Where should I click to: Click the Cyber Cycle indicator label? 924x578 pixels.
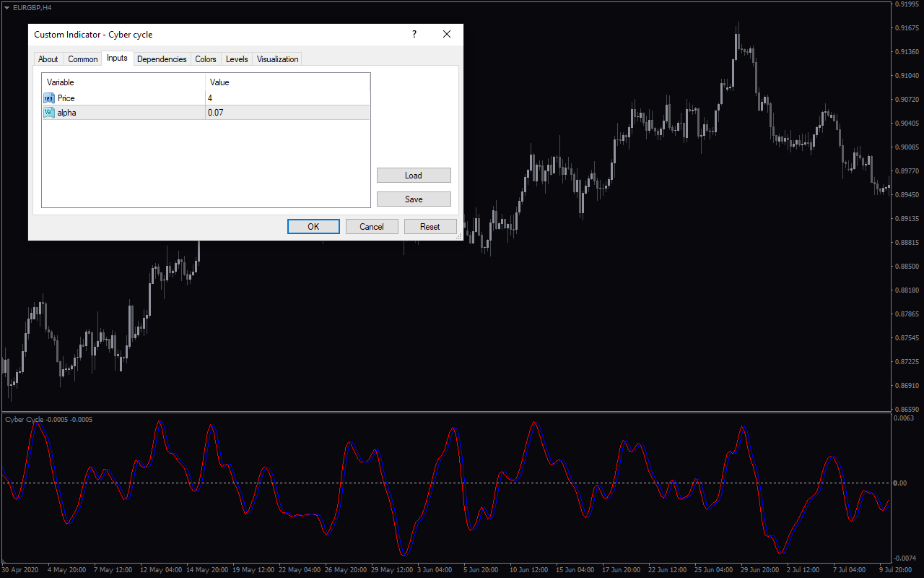(48, 420)
